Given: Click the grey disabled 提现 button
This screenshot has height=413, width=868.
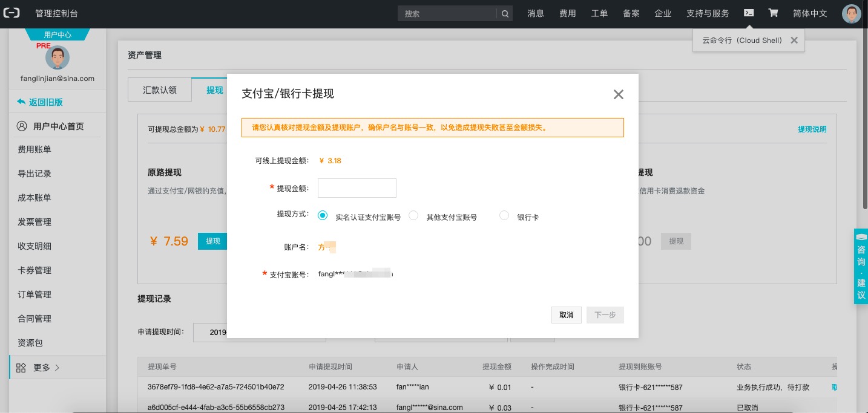Looking at the screenshot, I should tap(676, 241).
